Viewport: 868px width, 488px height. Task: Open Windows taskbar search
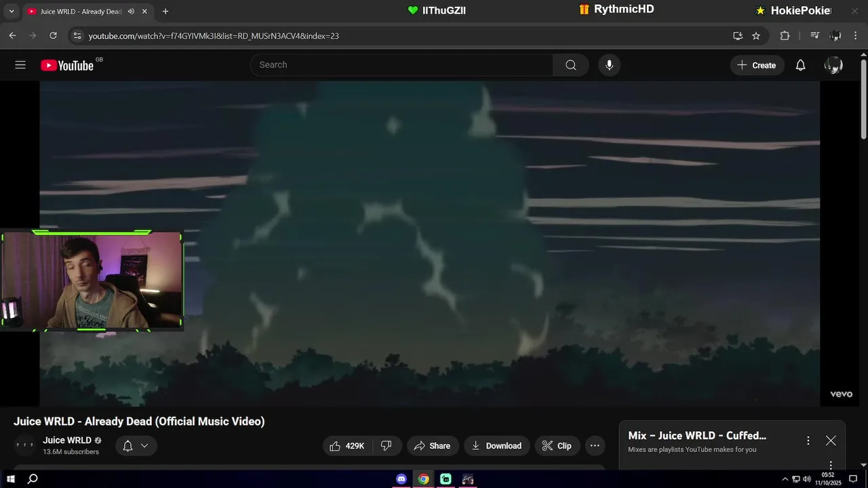33,479
